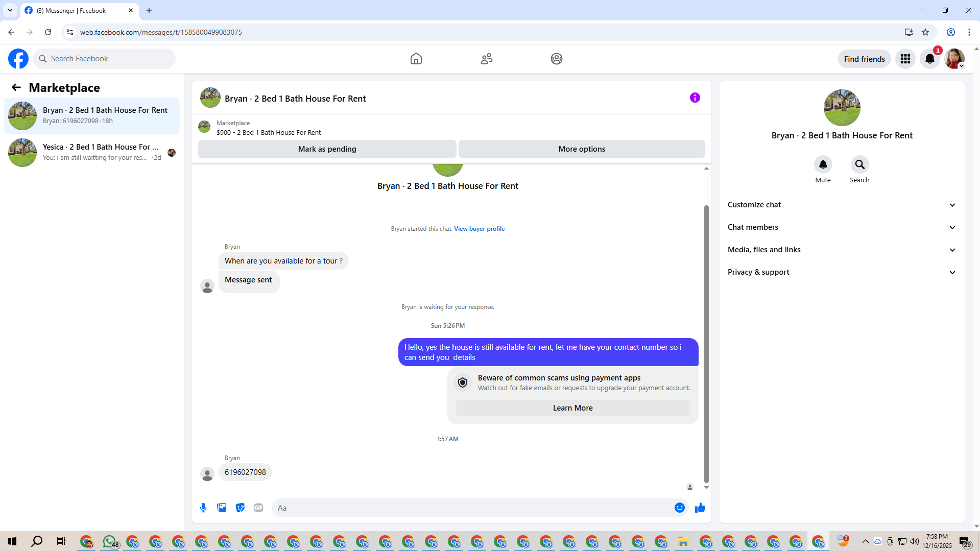Open the Facebook home logo

(x=18, y=59)
